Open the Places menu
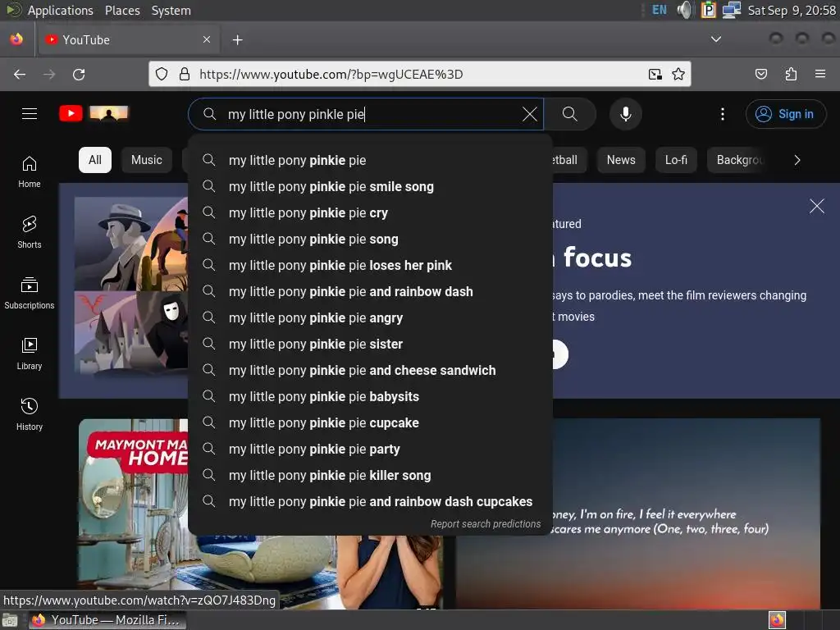The image size is (840, 630). [122, 10]
